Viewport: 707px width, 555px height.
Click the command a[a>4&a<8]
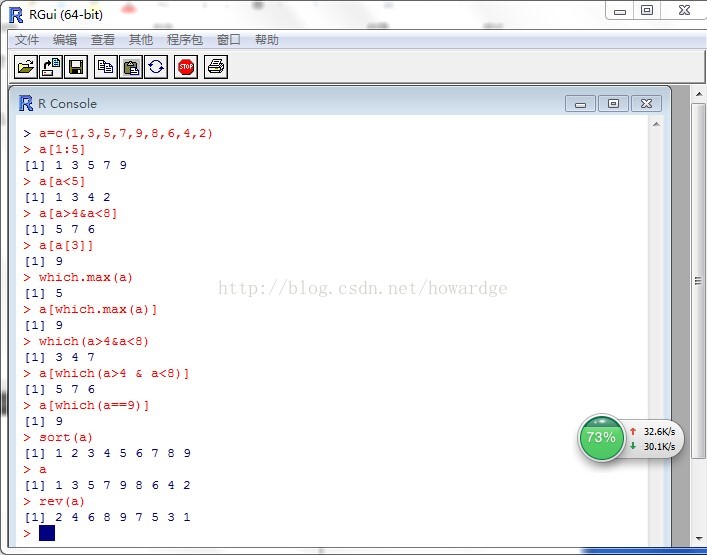pyautogui.click(x=78, y=213)
